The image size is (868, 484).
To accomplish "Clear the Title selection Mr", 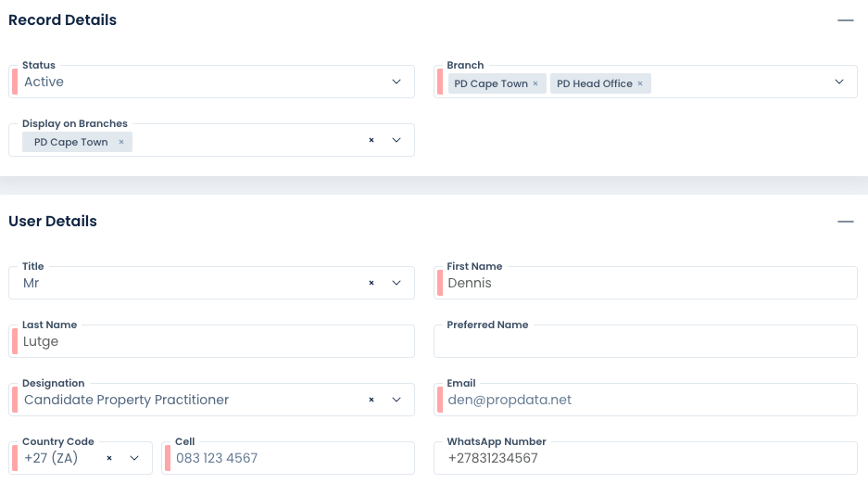I will (371, 283).
